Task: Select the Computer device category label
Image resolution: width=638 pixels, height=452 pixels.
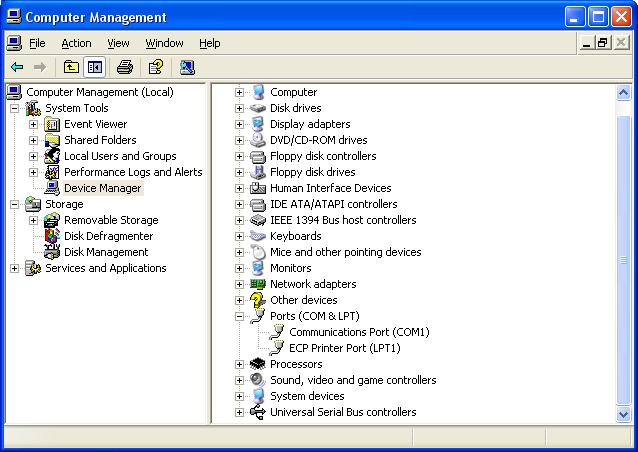Action: point(293,92)
